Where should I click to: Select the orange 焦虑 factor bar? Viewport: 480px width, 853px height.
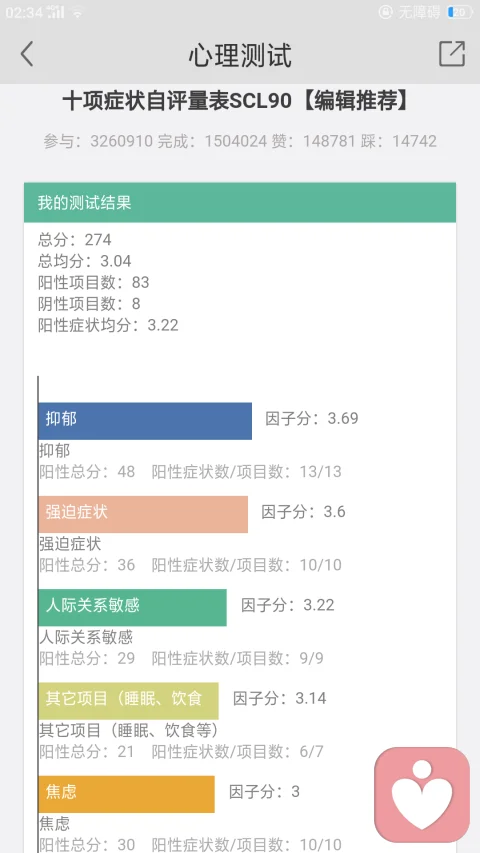click(126, 794)
